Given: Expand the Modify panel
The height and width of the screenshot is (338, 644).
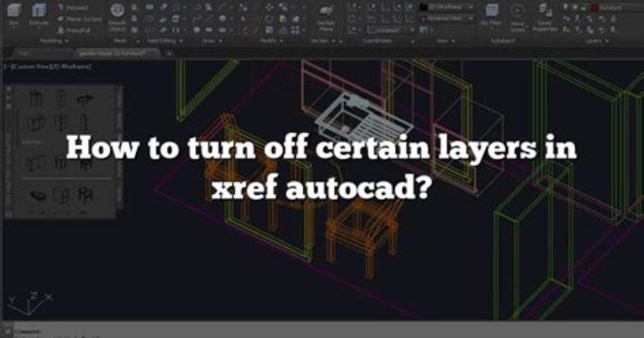Looking at the screenshot, I should [271, 41].
